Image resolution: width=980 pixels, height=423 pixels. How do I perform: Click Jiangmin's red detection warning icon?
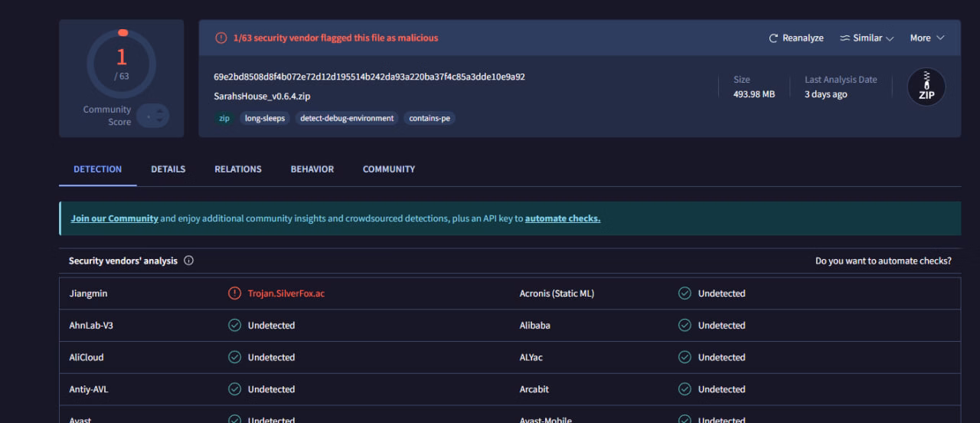234,293
